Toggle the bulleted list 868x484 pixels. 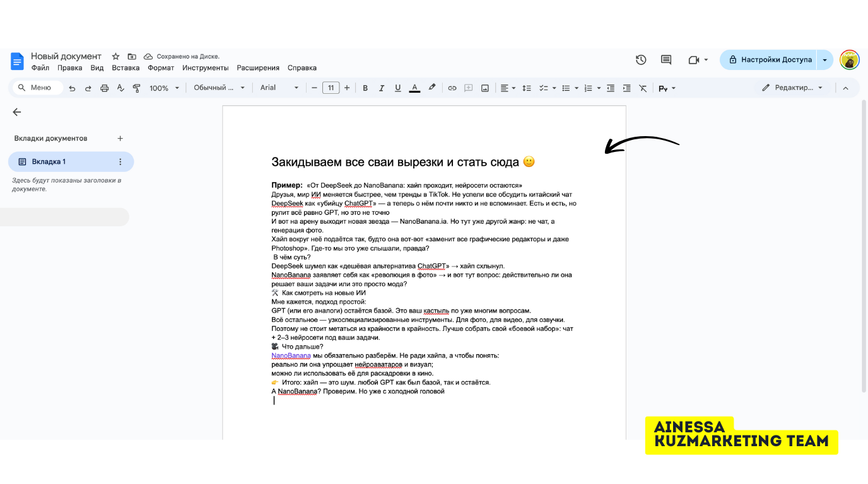tap(566, 88)
